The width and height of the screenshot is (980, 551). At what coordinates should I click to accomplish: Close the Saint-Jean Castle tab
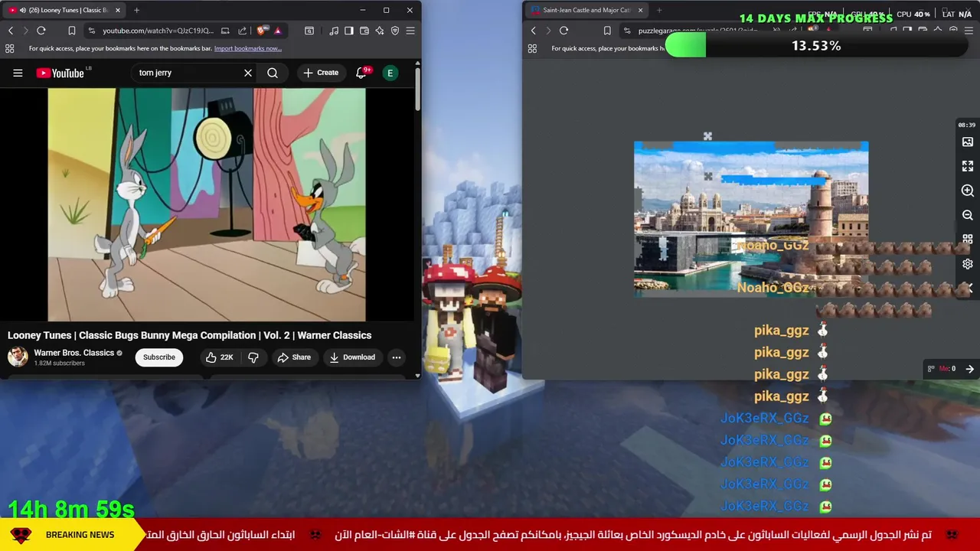(640, 10)
